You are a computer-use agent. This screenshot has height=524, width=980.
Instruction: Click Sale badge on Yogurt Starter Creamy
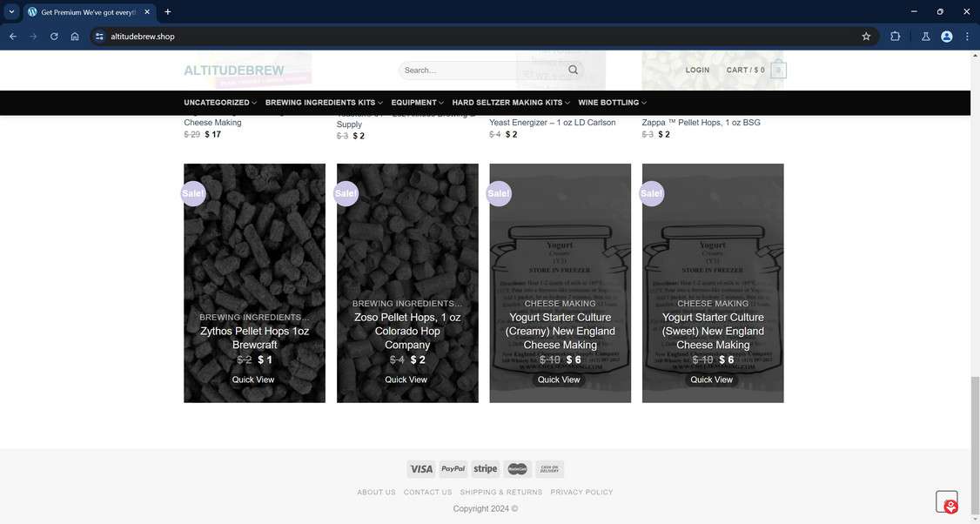499,193
